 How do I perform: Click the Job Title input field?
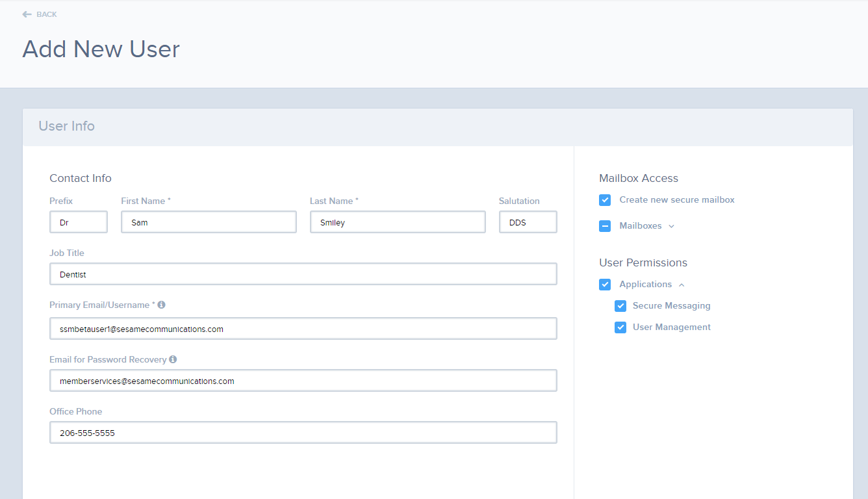coord(303,274)
